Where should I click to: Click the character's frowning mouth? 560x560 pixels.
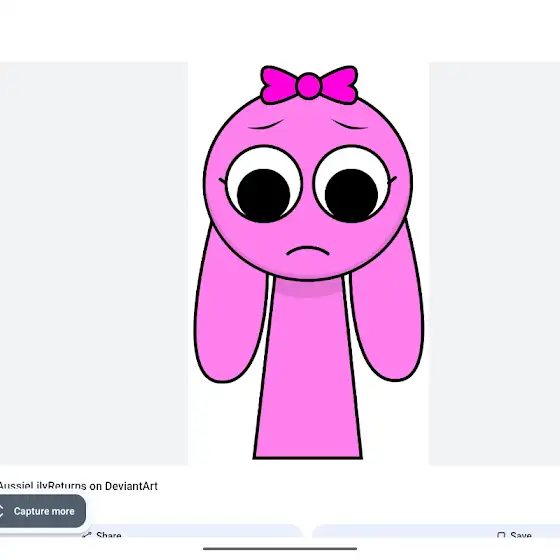[x=308, y=251]
